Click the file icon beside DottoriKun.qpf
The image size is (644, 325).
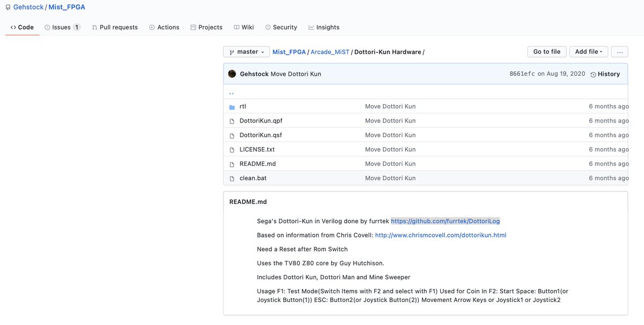(232, 121)
